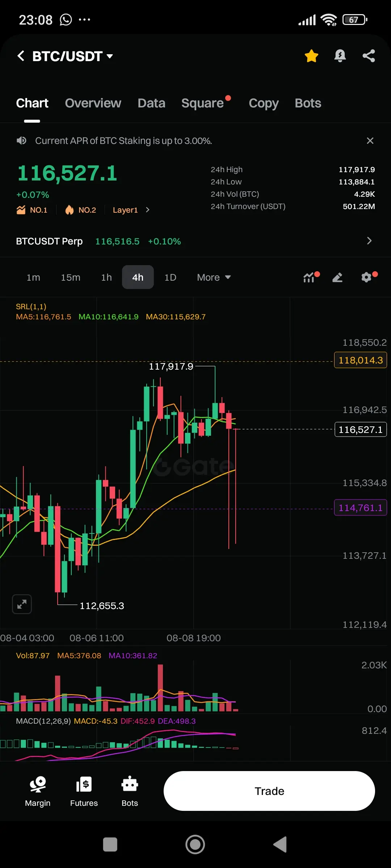Open the BTC/USDT pair selector dropdown
Viewport: 391px width, 868px height.
pos(73,56)
